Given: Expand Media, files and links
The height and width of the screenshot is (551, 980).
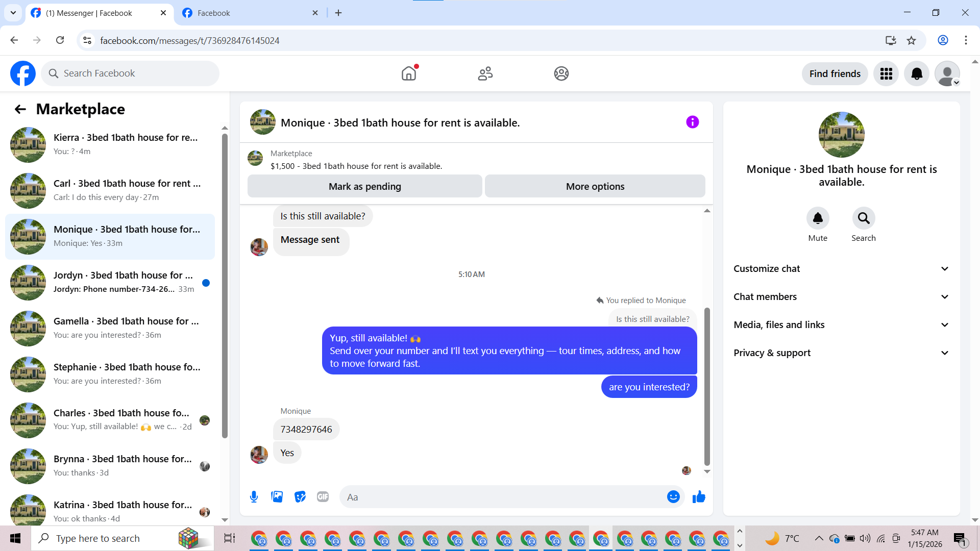Looking at the screenshot, I should click(x=841, y=324).
